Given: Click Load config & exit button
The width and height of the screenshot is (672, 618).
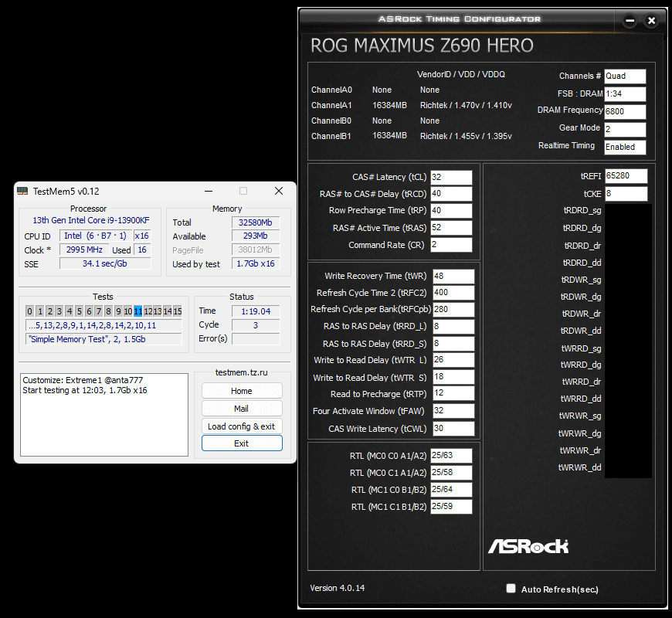Looking at the screenshot, I should [242, 426].
